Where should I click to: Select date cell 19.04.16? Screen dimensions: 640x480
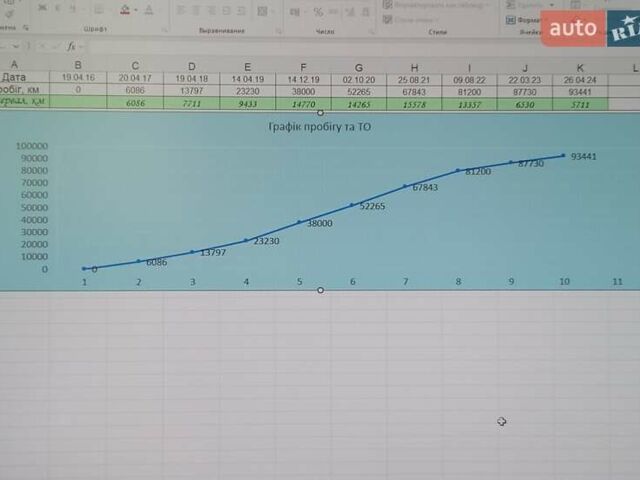click(78, 78)
